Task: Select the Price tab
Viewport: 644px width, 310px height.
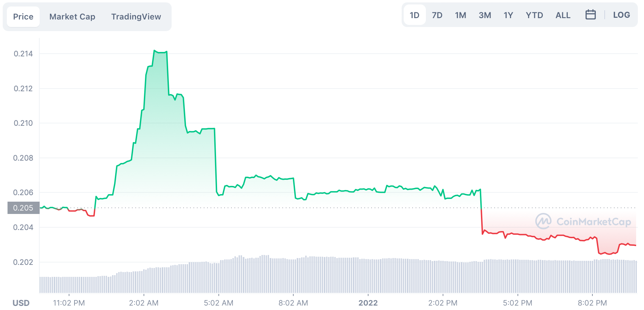Action: (x=23, y=16)
